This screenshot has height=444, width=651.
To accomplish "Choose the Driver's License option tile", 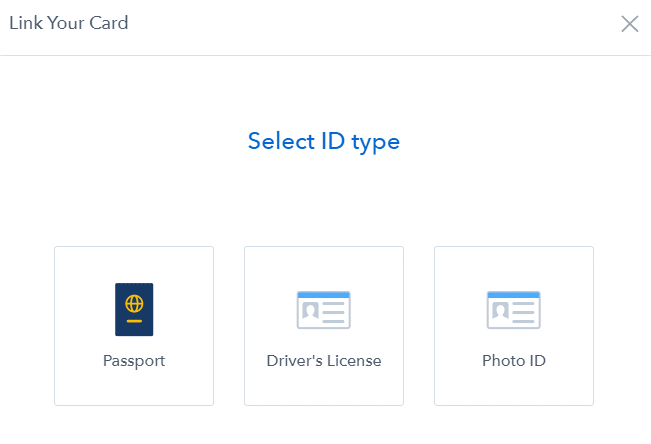I will click(324, 326).
